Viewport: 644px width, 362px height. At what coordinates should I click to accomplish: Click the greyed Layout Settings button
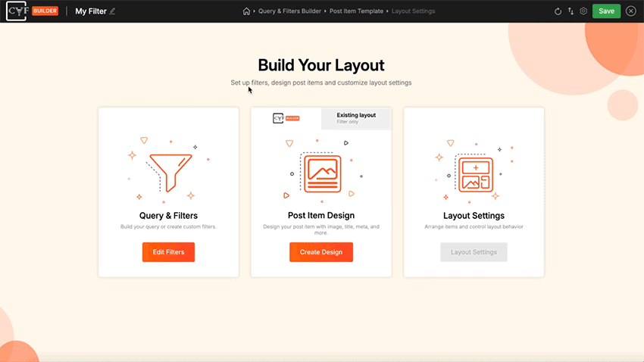[474, 252]
